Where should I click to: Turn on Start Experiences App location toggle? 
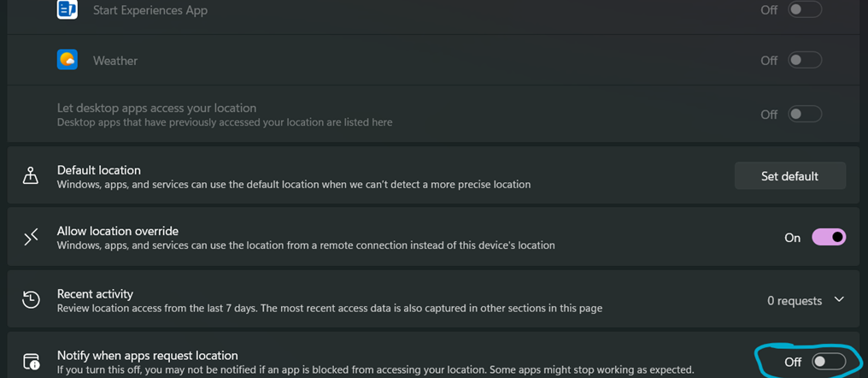pyautogui.click(x=805, y=10)
